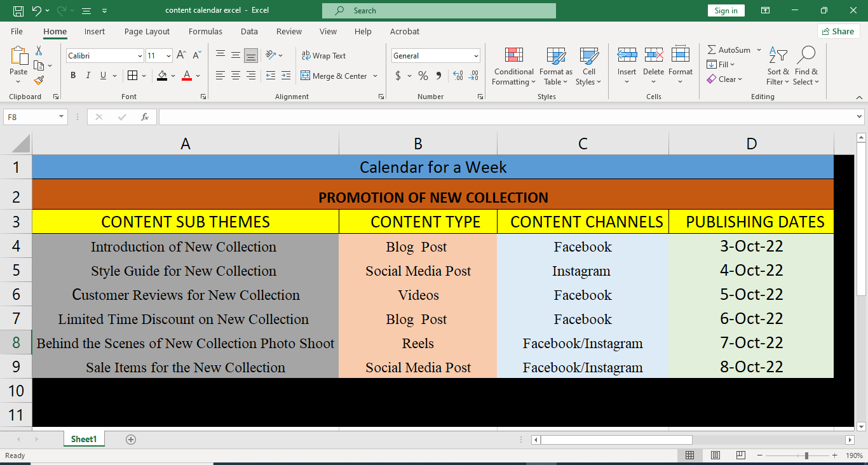This screenshot has width=868, height=465.
Task: Apply red Font Color icon
Action: (x=187, y=76)
